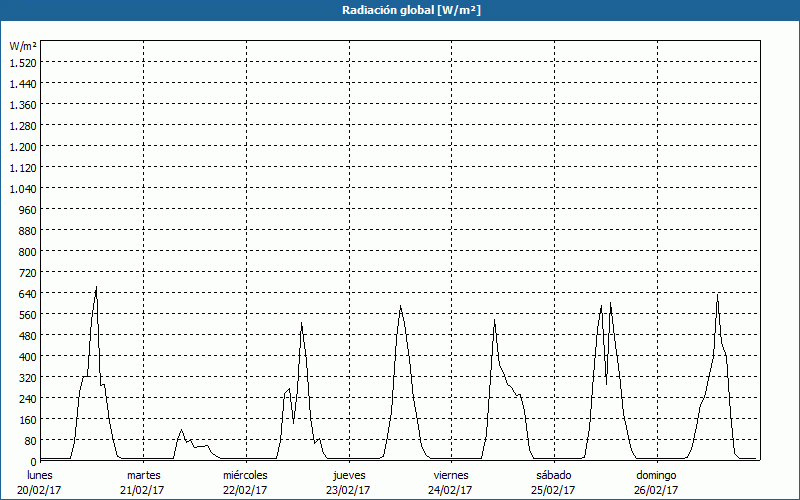Select the 23/02/17 date label

coord(348,490)
